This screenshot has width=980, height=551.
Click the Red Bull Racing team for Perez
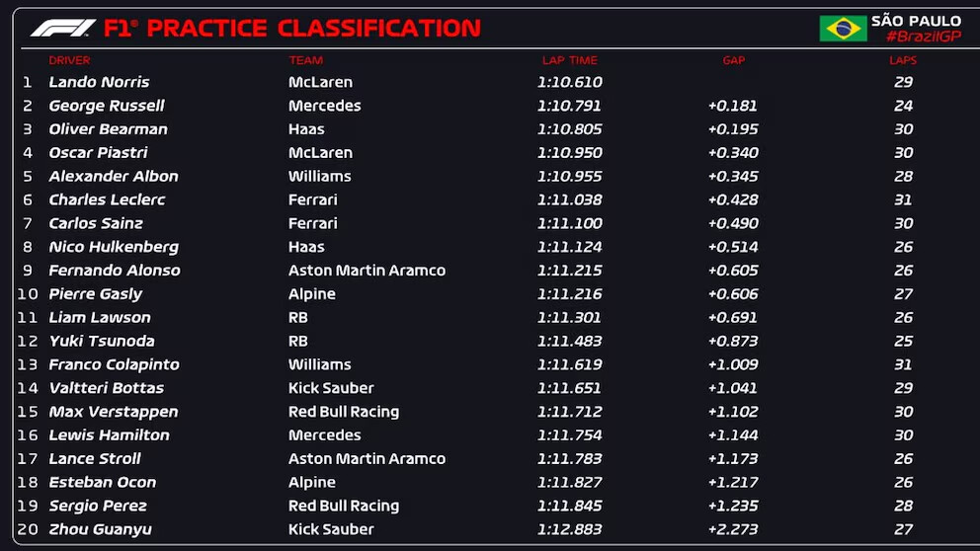click(x=344, y=506)
